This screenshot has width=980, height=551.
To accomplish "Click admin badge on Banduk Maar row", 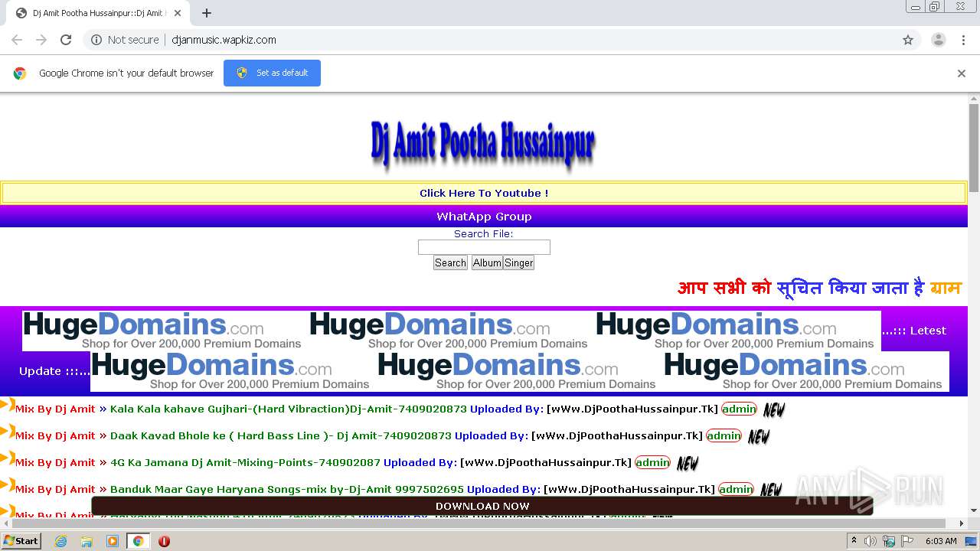I will pyautogui.click(x=736, y=490).
